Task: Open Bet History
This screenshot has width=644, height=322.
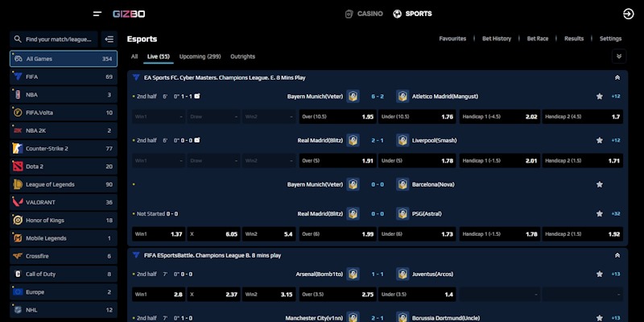Action: point(497,39)
